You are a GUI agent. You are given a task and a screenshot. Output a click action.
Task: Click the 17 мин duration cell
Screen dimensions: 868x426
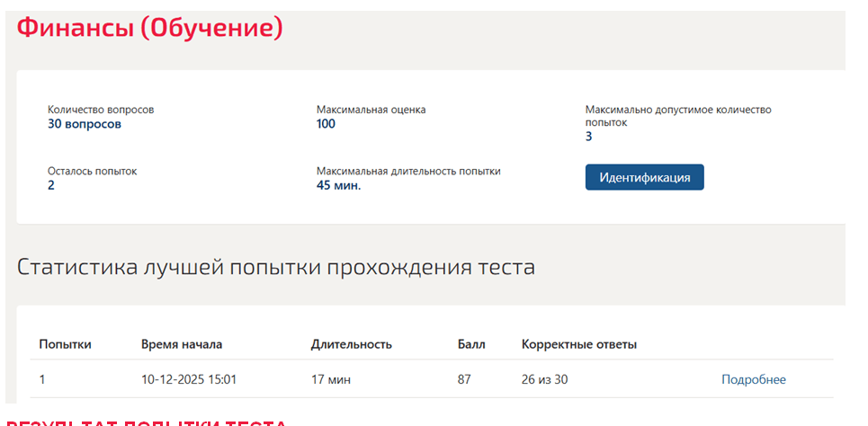coord(331,379)
